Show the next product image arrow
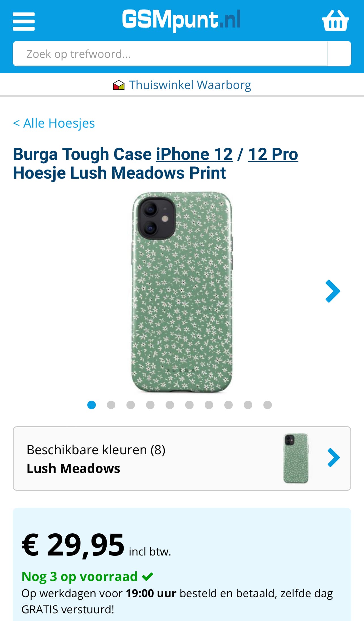This screenshot has width=364, height=621. [333, 291]
